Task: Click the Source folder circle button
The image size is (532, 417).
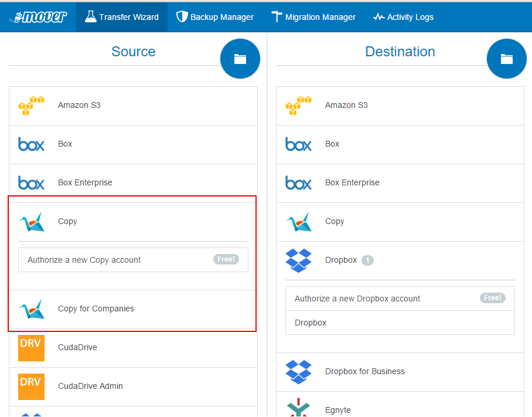Action: (240, 59)
